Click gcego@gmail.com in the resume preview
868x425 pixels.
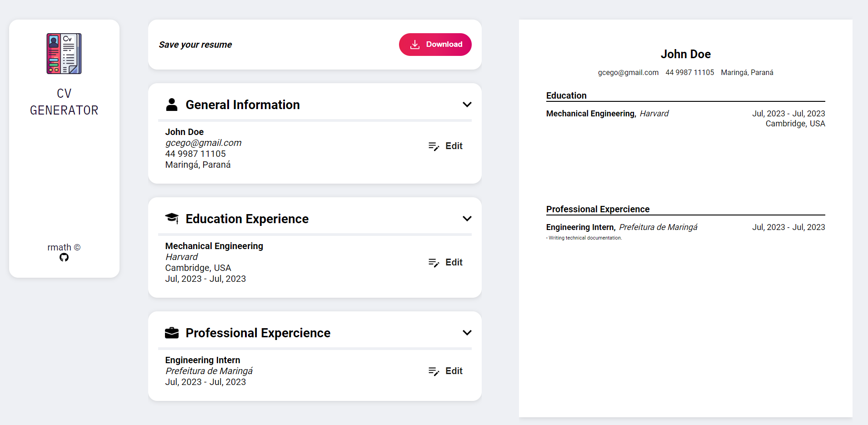point(628,72)
